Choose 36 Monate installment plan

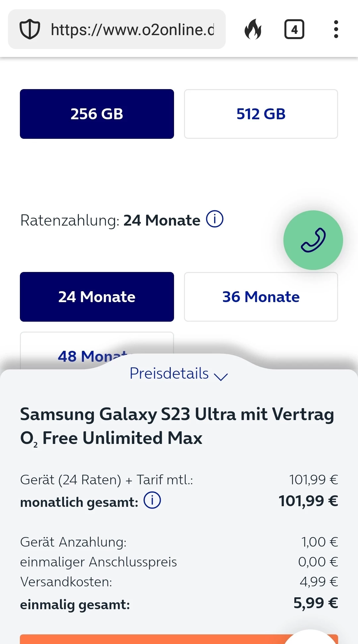tap(261, 297)
